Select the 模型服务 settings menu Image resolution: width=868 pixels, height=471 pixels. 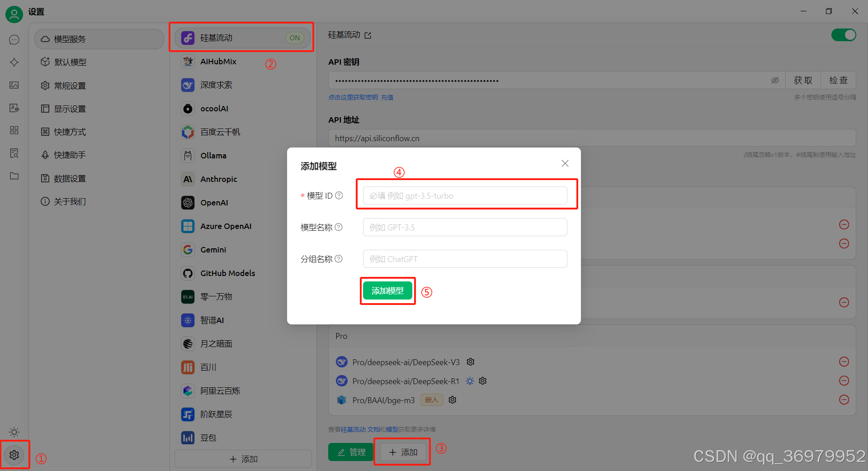tap(99, 39)
